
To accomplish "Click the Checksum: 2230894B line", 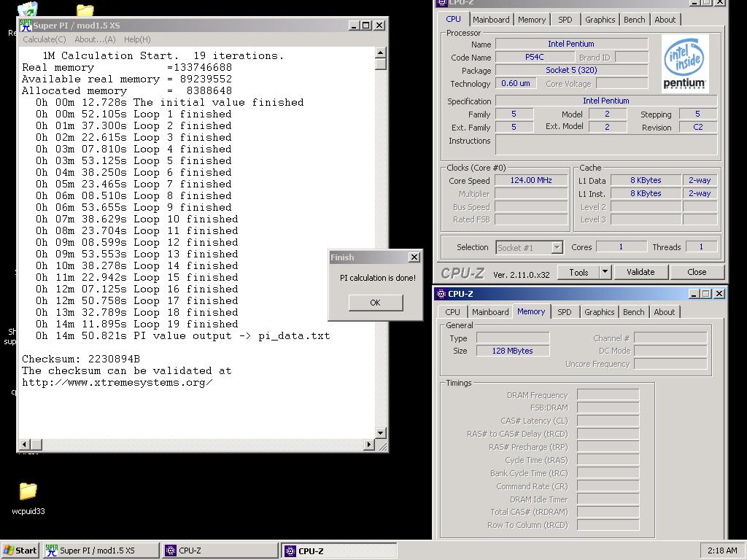I will point(81,359).
